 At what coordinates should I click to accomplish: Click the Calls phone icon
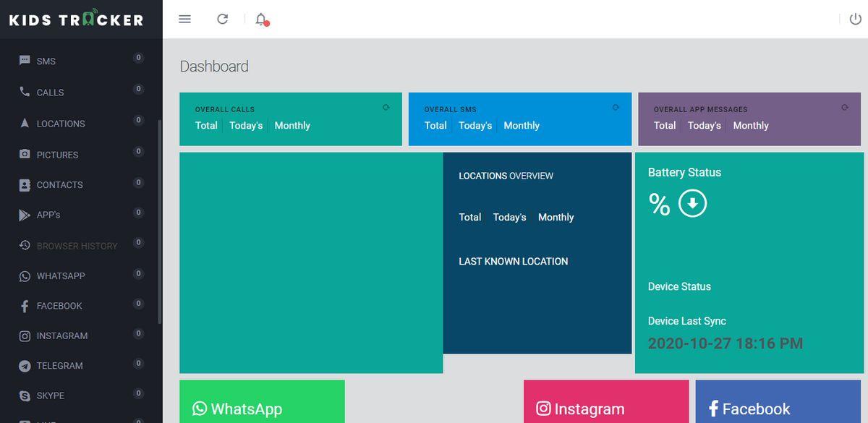[25, 92]
